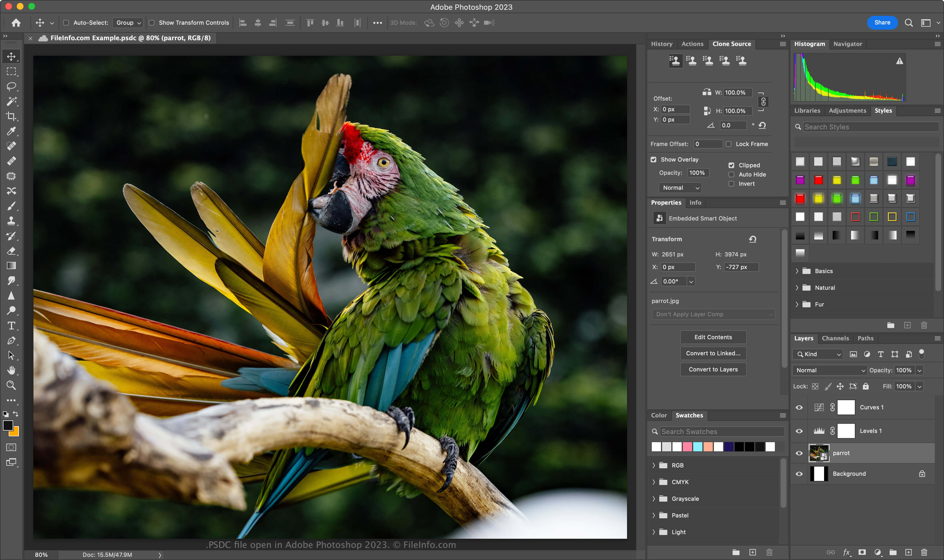Select the Magic Wand tool
This screenshot has width=944, height=560.
(x=11, y=101)
